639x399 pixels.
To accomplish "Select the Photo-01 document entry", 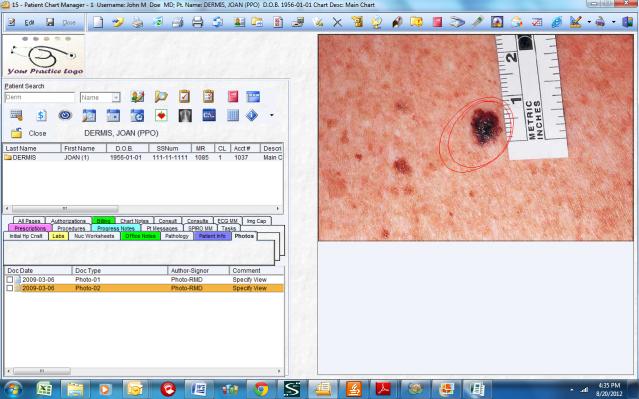I will 144,280.
